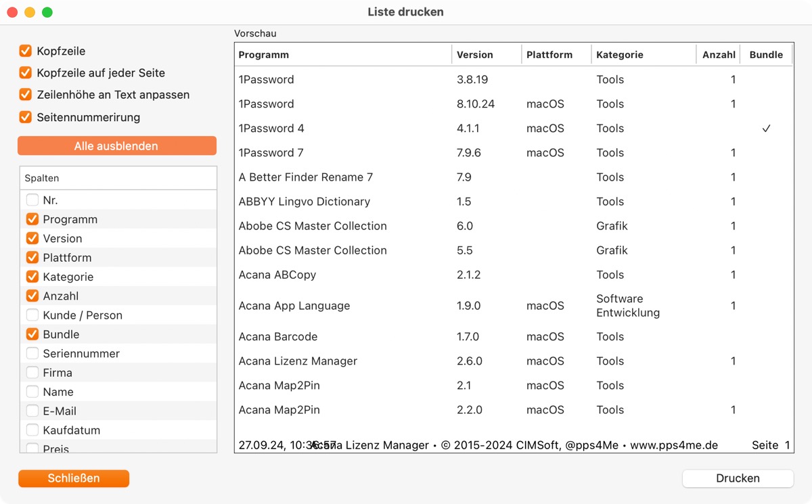812x504 pixels.
Task: Check the Seriennummer column checkbox
Action: (32, 353)
